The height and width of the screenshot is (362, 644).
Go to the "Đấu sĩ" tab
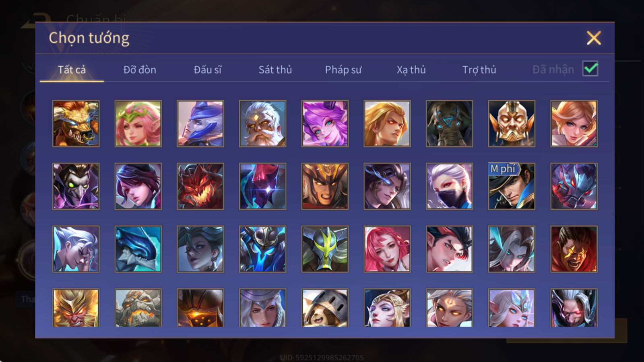tap(208, 70)
